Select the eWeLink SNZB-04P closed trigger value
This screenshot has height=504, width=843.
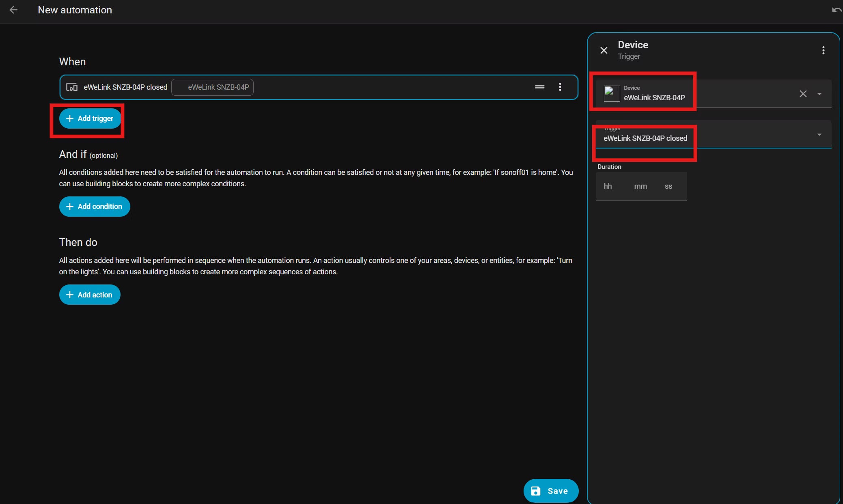click(645, 138)
